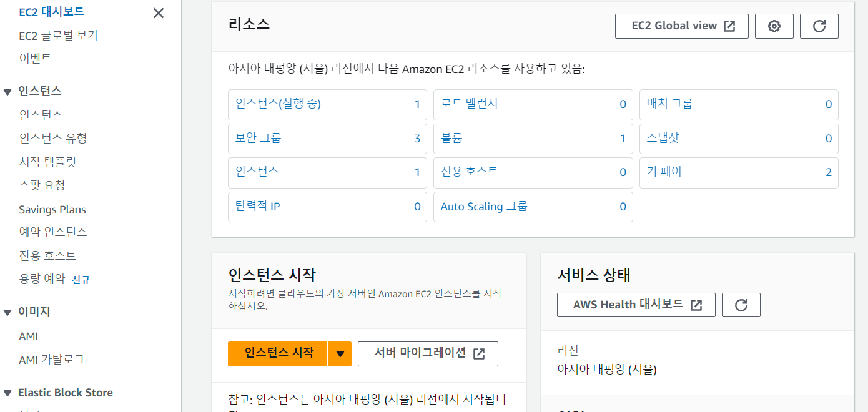Refresh the service status panel

741,305
